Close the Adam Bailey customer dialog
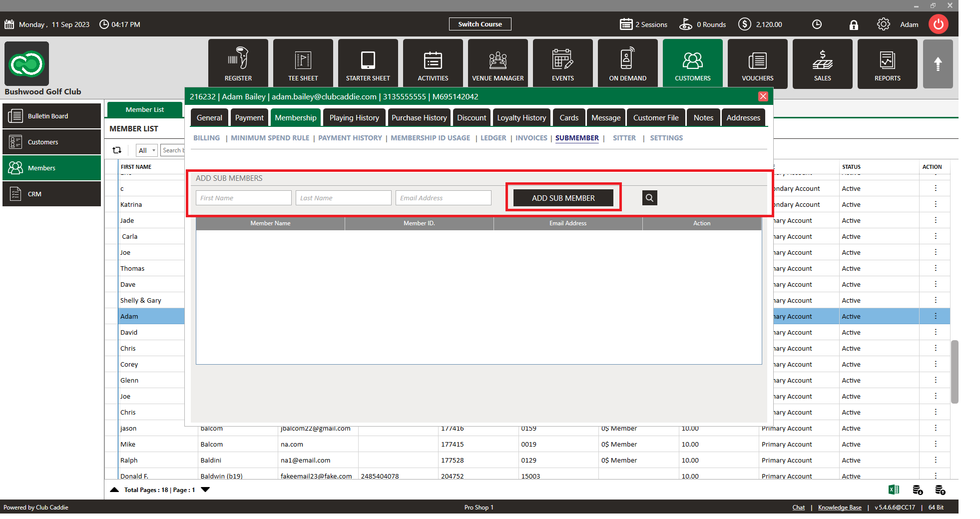 (x=763, y=96)
